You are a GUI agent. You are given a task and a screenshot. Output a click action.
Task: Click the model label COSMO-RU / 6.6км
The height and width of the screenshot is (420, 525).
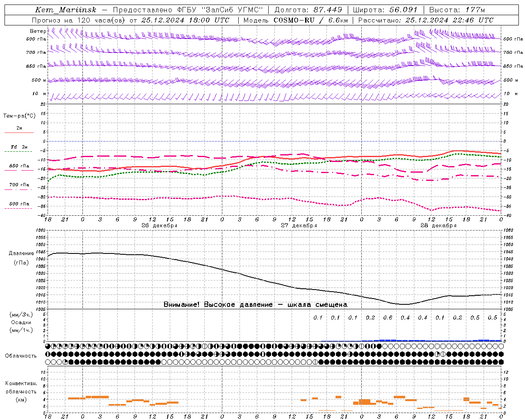point(311,20)
